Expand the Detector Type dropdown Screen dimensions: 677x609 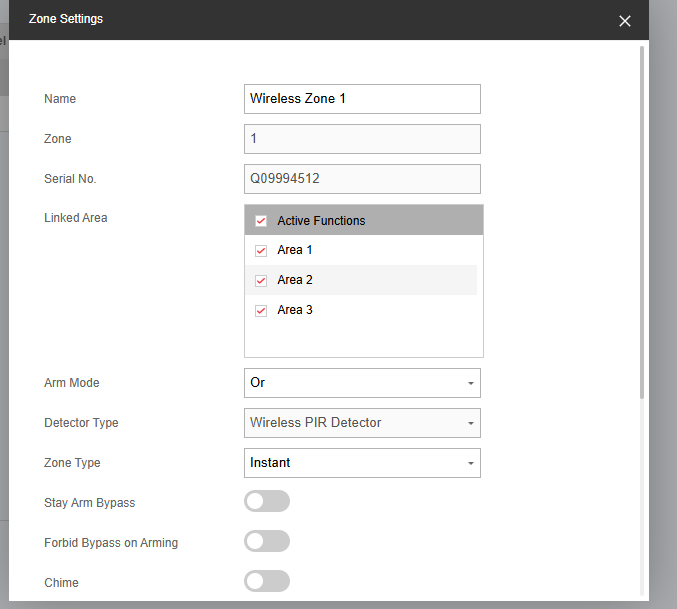pos(362,423)
